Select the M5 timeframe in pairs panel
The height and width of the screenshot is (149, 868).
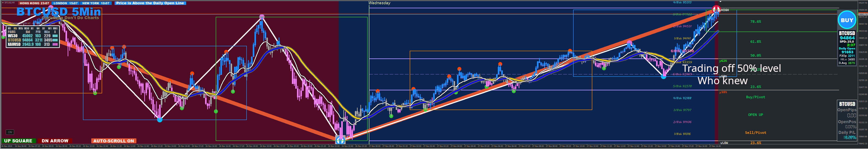coord(15,28)
